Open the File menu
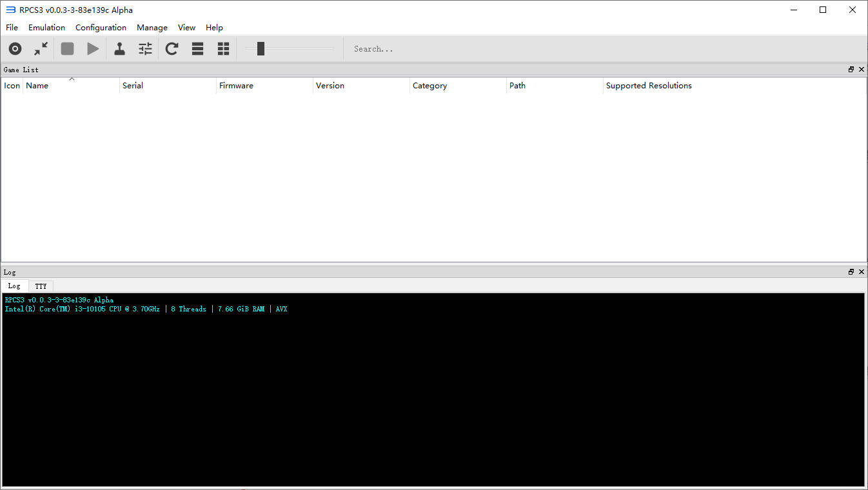 12,28
